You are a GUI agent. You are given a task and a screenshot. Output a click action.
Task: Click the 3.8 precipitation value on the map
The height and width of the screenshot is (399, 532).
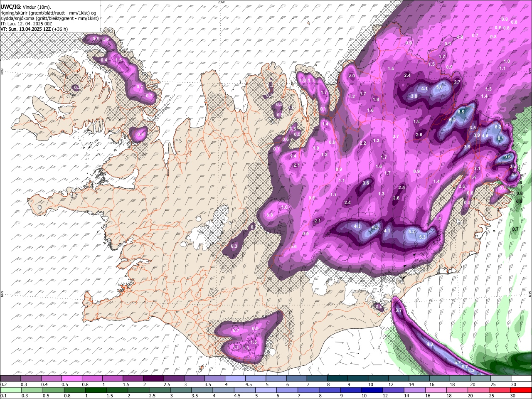pos(414,96)
